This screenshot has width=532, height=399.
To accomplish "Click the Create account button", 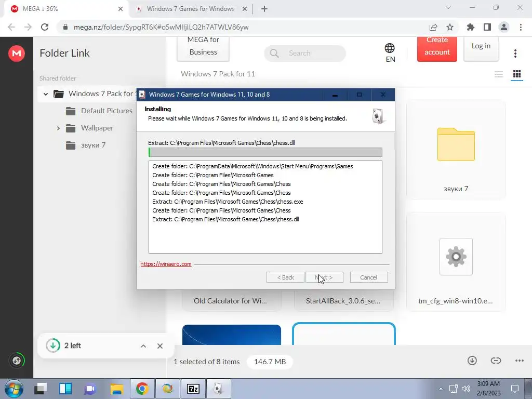I will (x=437, y=48).
